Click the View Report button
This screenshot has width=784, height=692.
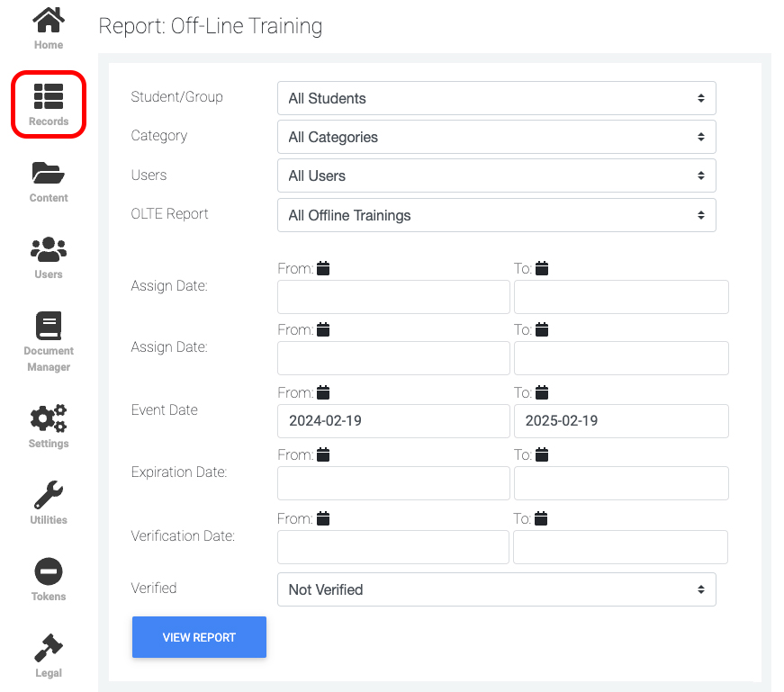click(x=199, y=637)
